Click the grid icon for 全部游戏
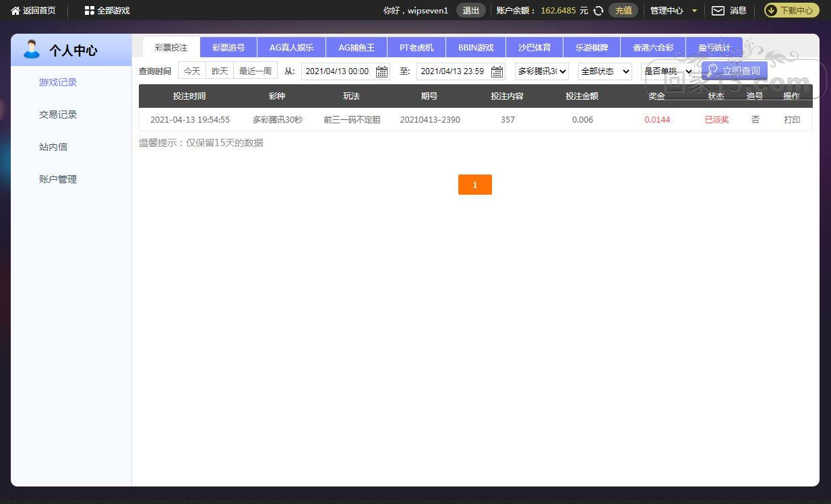This screenshot has height=504, width=831. (89, 11)
